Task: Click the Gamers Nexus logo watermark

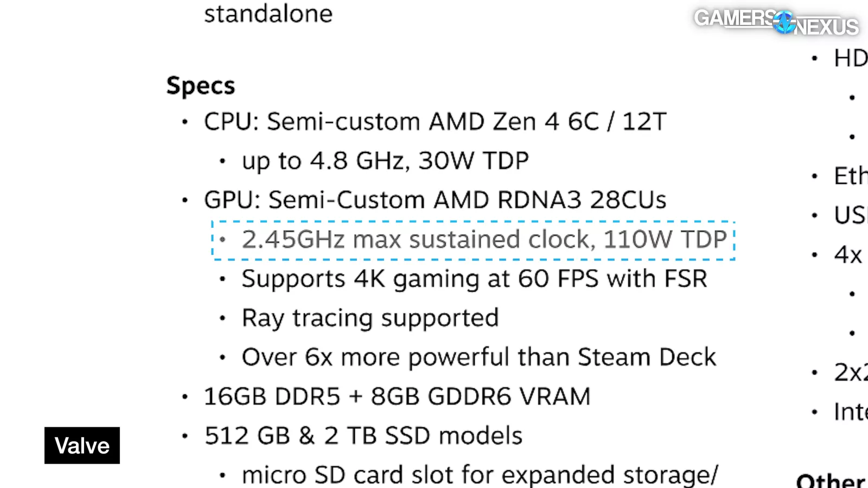Action: pos(776,22)
